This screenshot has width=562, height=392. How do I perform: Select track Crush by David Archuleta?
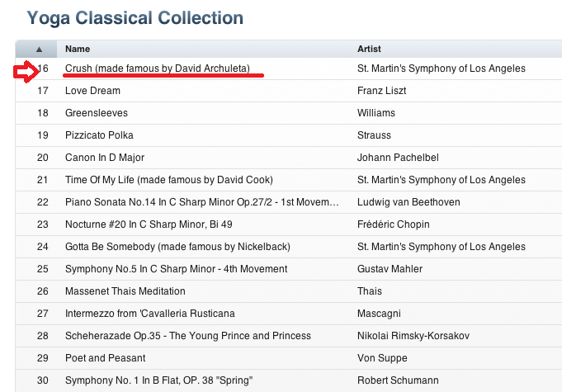pos(157,68)
